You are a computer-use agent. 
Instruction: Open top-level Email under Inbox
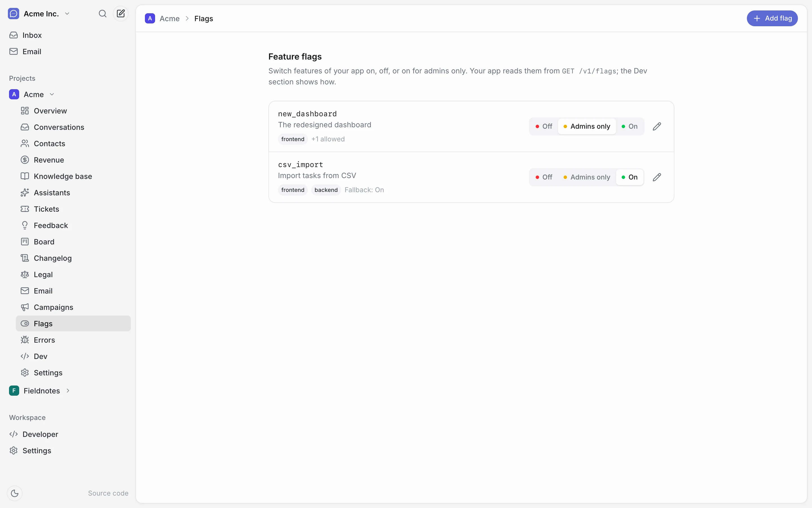point(68,51)
